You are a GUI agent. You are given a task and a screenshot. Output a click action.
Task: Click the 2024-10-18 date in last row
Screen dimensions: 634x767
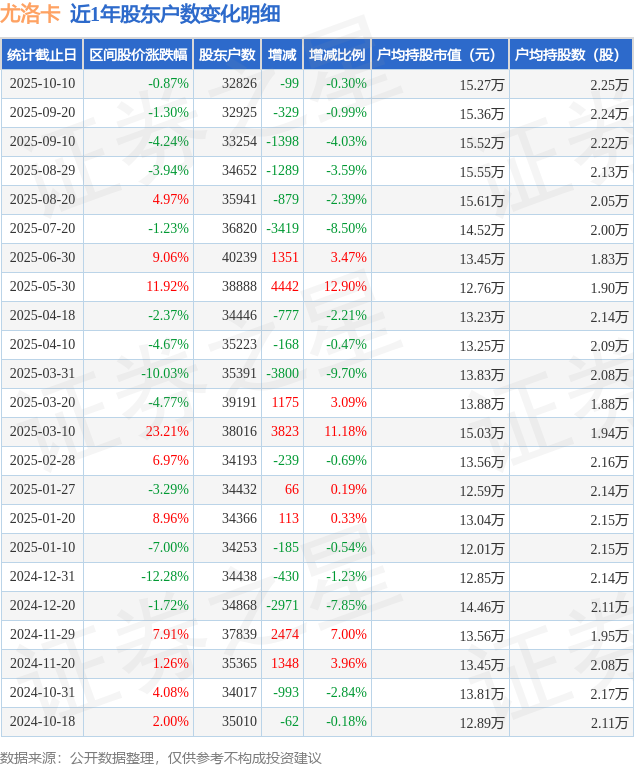(x=42, y=722)
